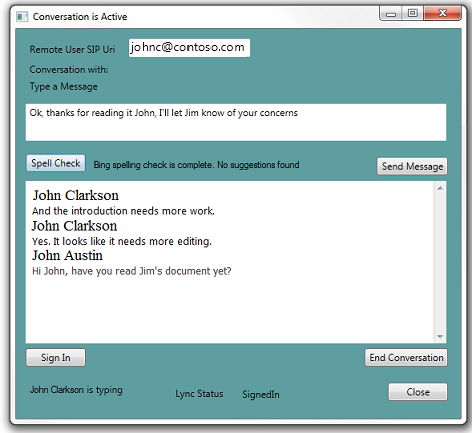
Task: Click the conversation history scroll up arrow
Action: pos(440,188)
